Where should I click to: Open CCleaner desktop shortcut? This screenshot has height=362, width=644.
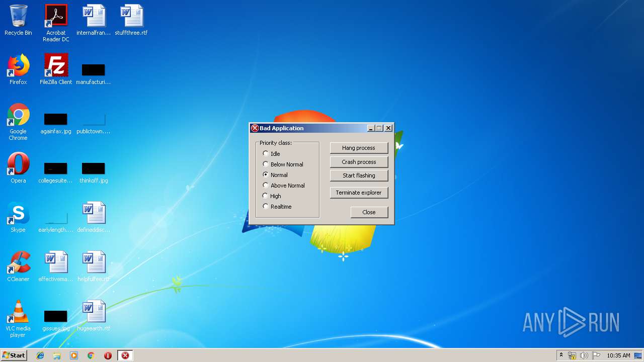pos(18,266)
